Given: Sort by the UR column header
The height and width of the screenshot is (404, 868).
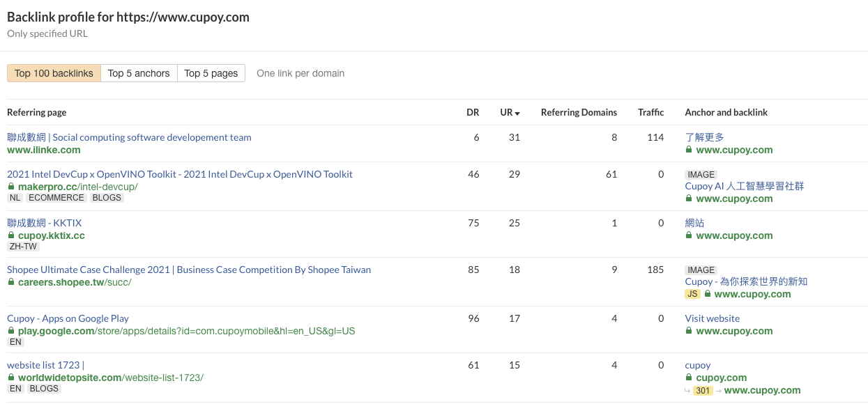Looking at the screenshot, I should [x=507, y=112].
